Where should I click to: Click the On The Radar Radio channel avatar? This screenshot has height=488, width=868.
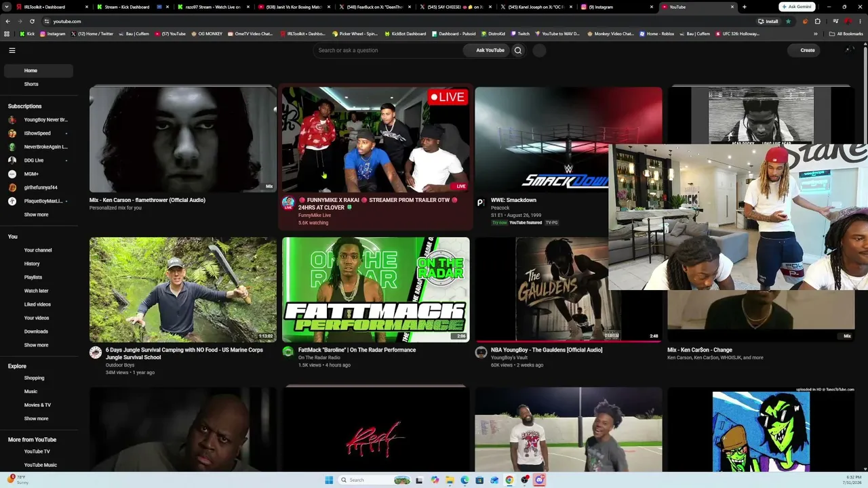pos(288,352)
